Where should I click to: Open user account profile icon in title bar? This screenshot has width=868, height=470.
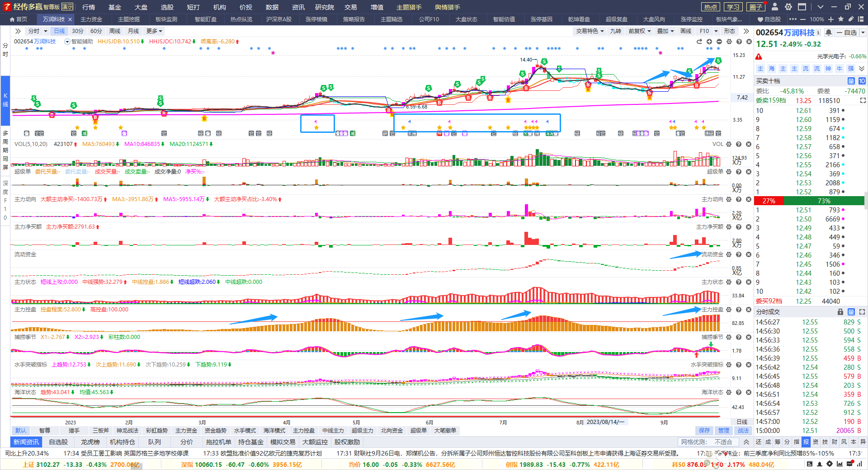[x=775, y=7]
